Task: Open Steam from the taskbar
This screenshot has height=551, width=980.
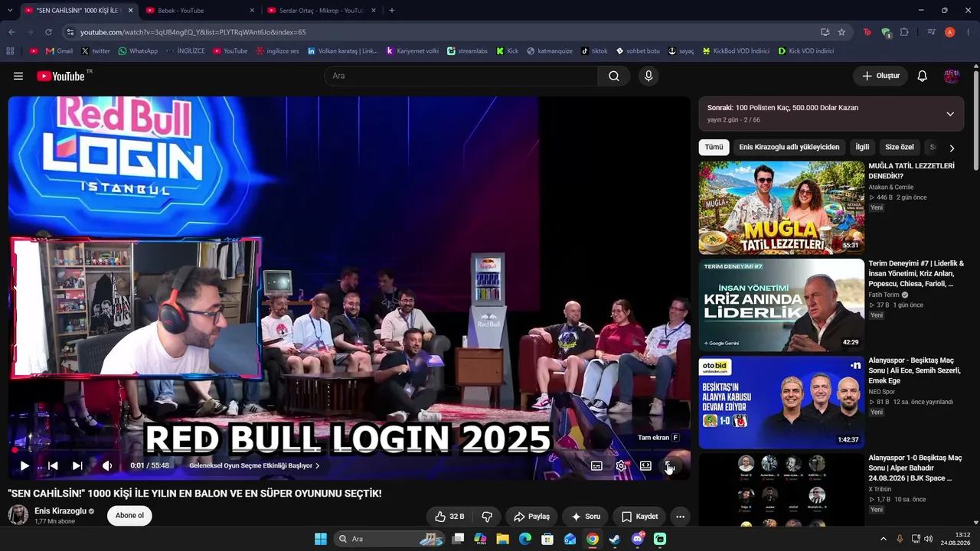Action: [x=615, y=539]
